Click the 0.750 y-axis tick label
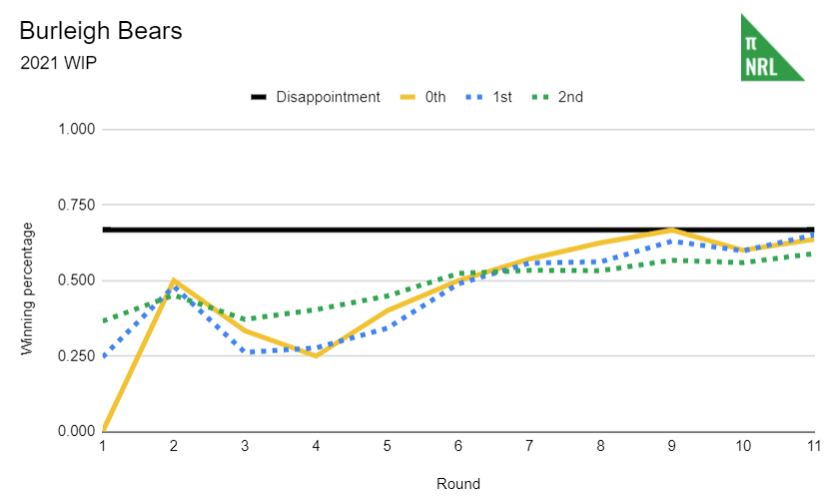Screen dimensions: 831x504 76,206
